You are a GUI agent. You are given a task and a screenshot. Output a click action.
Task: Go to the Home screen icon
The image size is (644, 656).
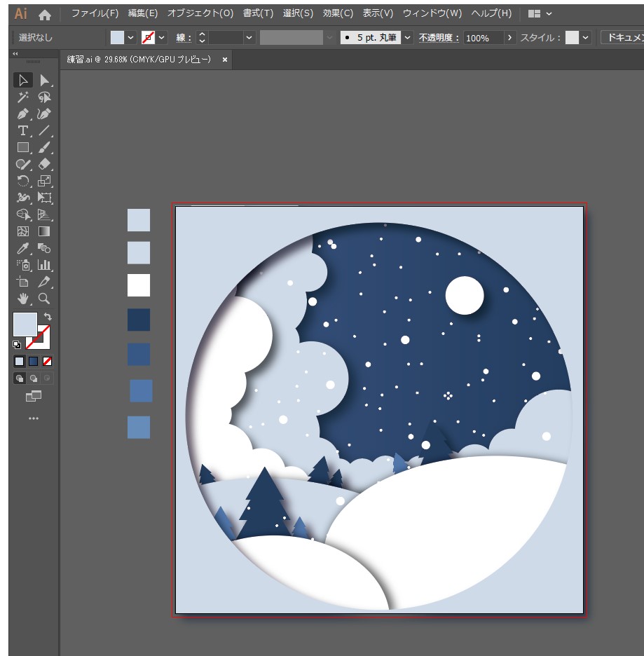tap(45, 15)
